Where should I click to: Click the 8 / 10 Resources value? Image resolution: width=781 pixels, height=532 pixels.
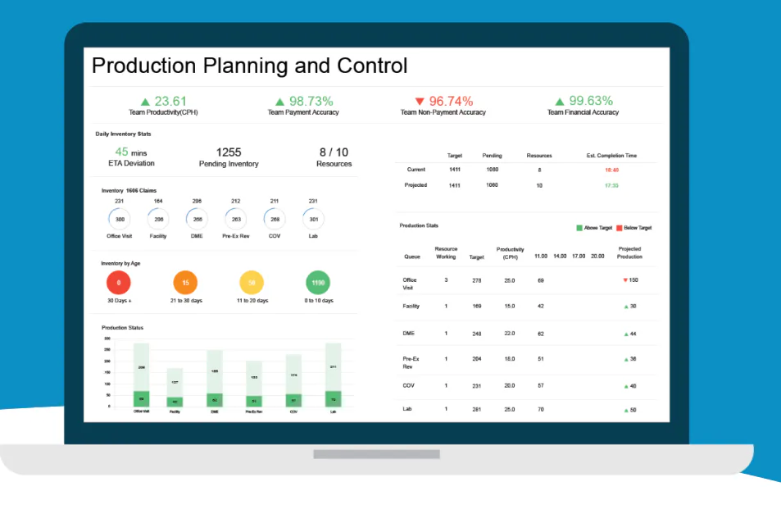pyautogui.click(x=334, y=152)
